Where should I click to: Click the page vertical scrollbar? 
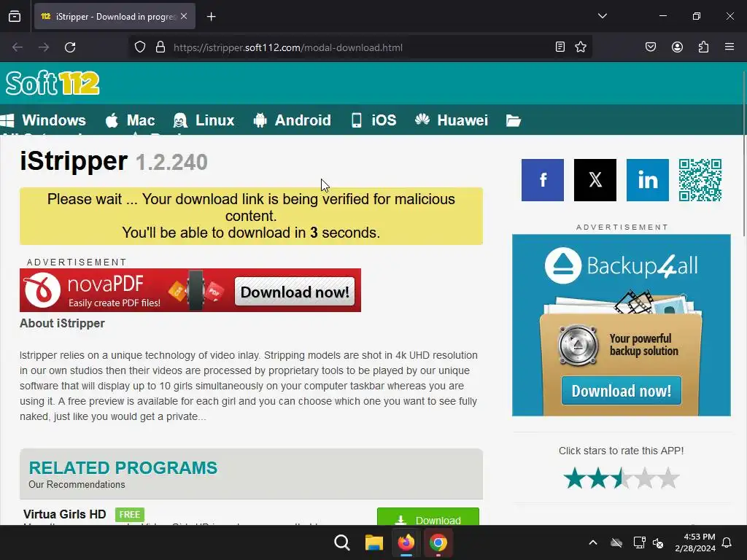coord(743,152)
